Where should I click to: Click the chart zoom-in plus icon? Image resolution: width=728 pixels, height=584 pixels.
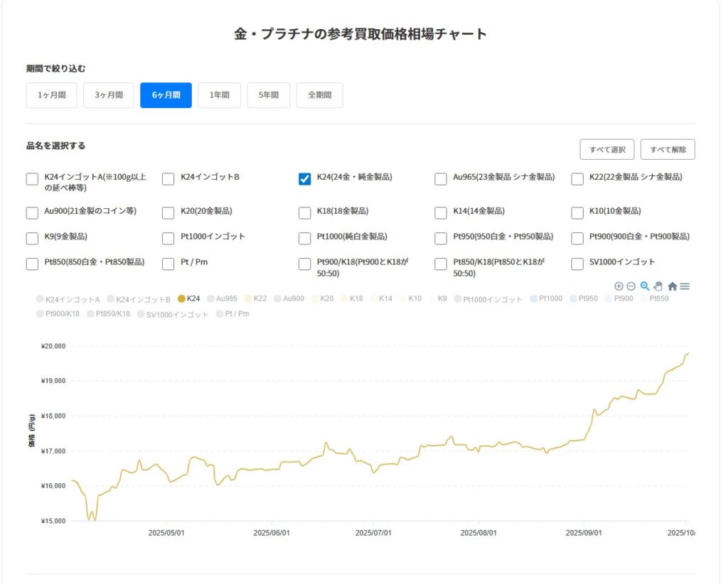[x=619, y=286]
